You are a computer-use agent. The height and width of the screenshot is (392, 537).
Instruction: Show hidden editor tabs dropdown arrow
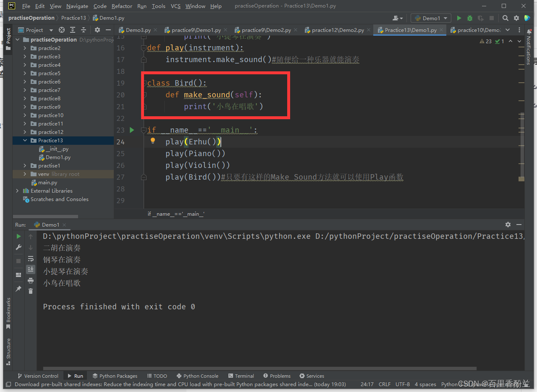(x=508, y=30)
